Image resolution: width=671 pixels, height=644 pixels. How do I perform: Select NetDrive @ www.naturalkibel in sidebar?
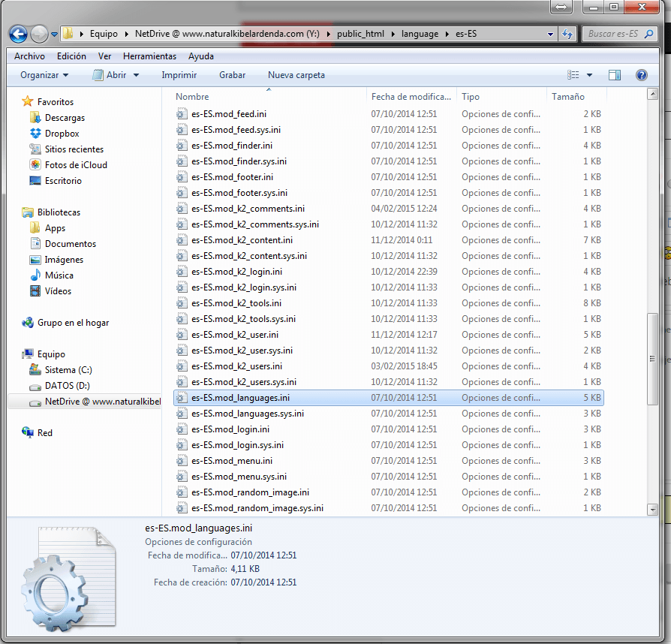85,402
